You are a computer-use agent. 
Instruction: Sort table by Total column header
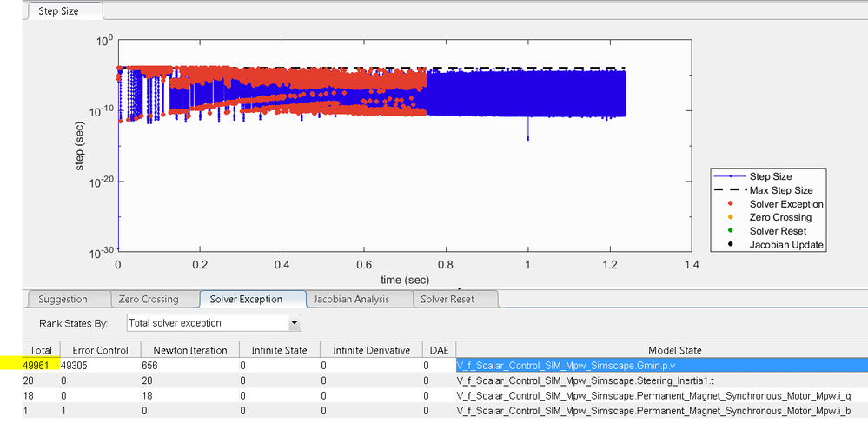(x=41, y=350)
